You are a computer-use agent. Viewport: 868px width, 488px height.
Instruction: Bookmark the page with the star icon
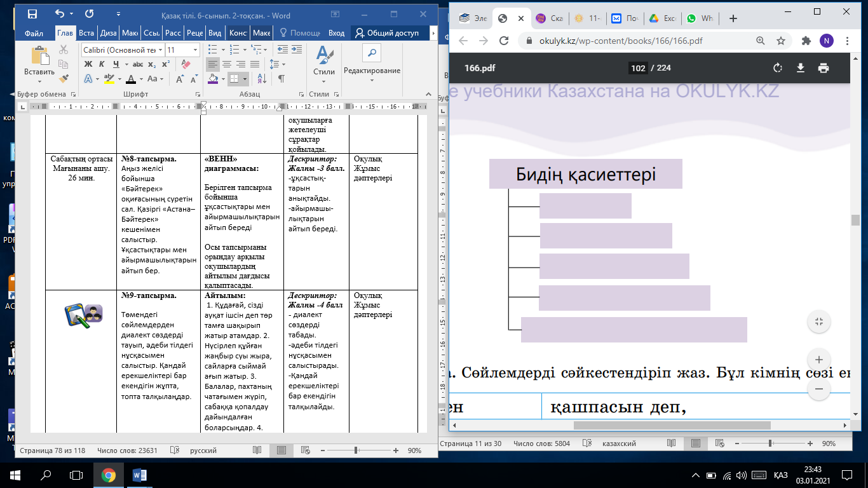(x=781, y=41)
